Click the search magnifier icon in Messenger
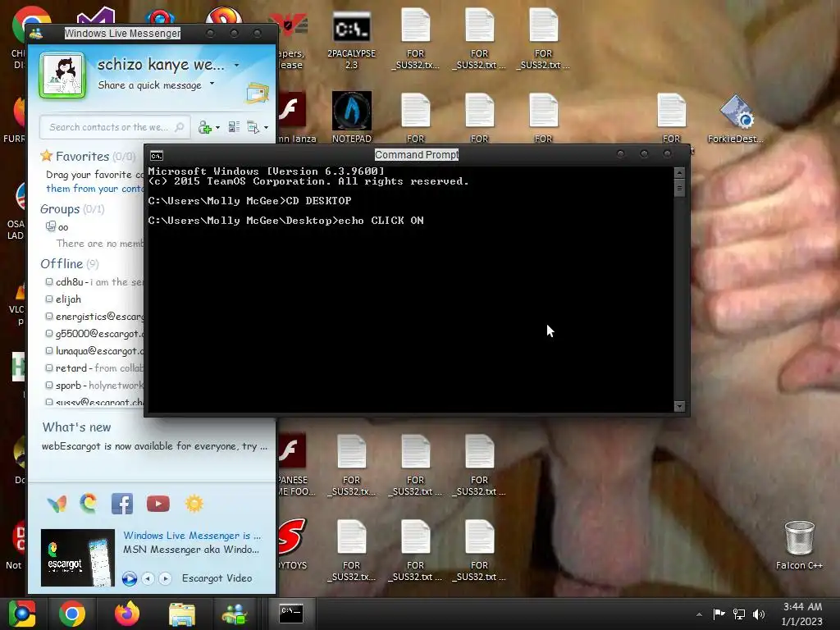 pyautogui.click(x=180, y=127)
